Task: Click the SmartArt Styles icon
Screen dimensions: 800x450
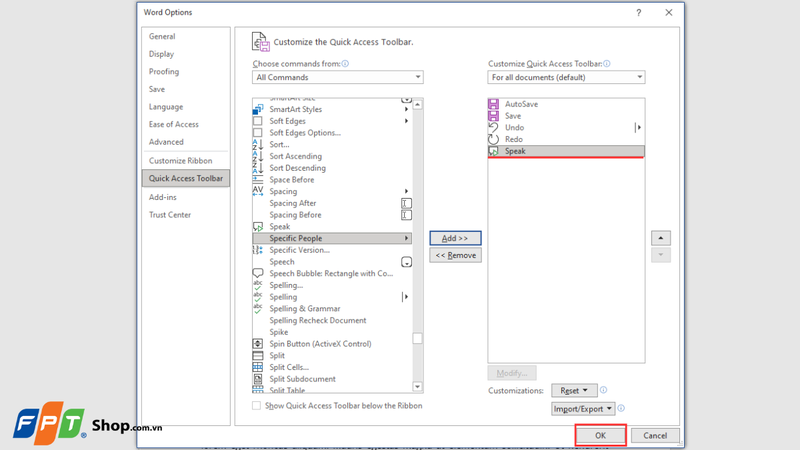Action: click(x=258, y=109)
